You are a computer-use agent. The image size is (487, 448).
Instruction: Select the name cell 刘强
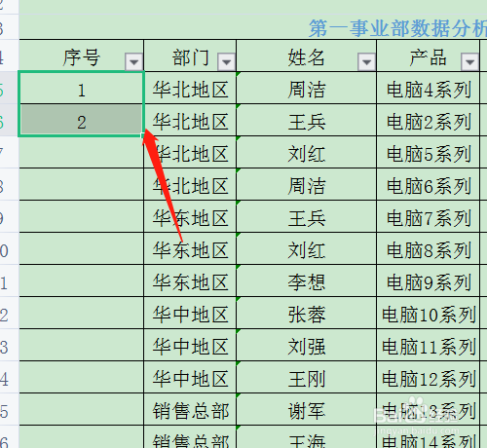pos(307,345)
